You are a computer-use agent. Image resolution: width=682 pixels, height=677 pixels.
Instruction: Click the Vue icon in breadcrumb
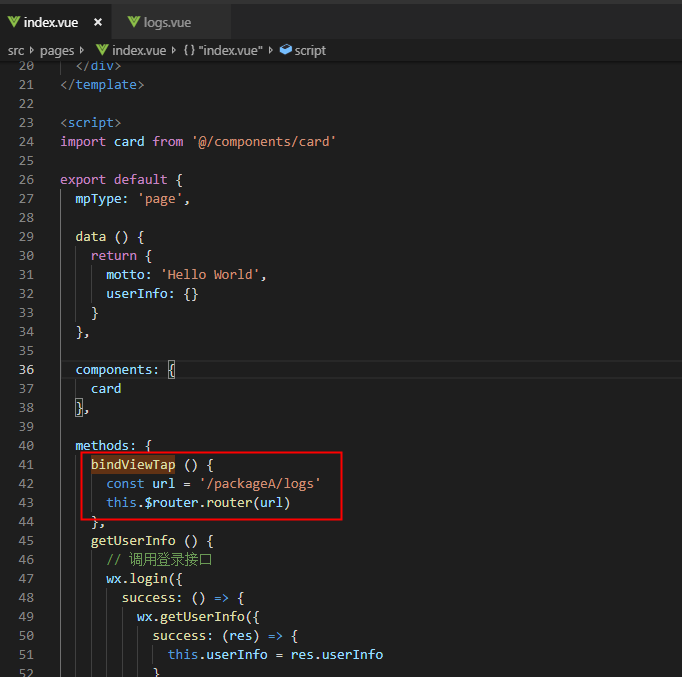click(102, 50)
